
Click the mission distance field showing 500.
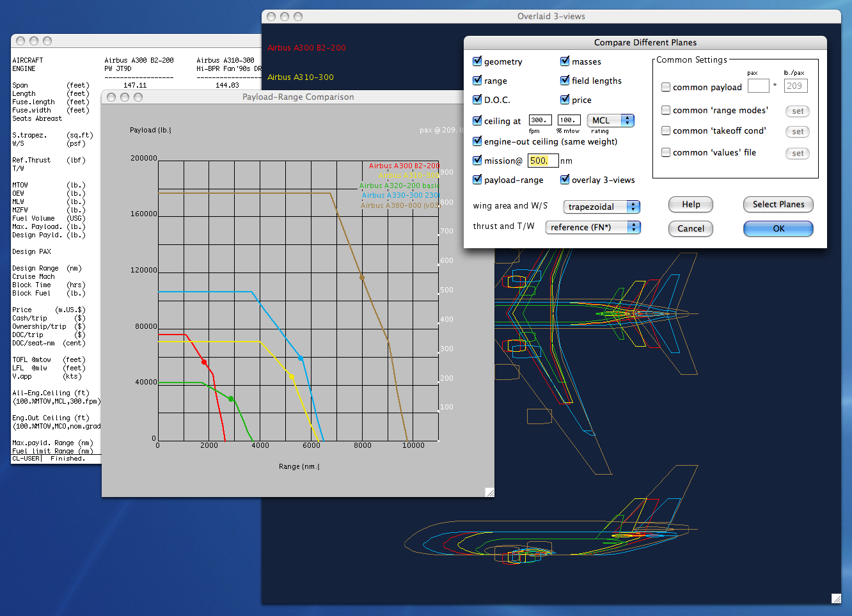pyautogui.click(x=543, y=161)
